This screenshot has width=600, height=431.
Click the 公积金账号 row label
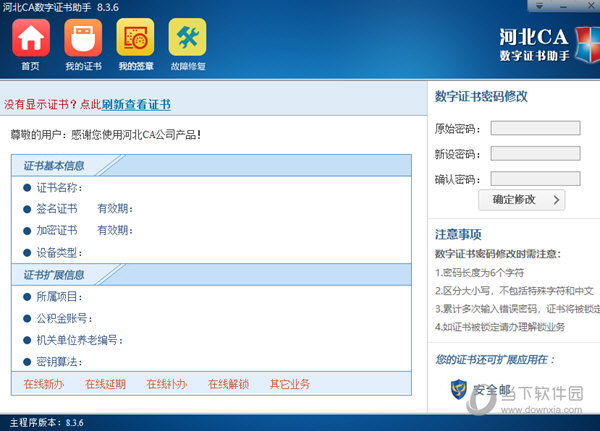64,318
